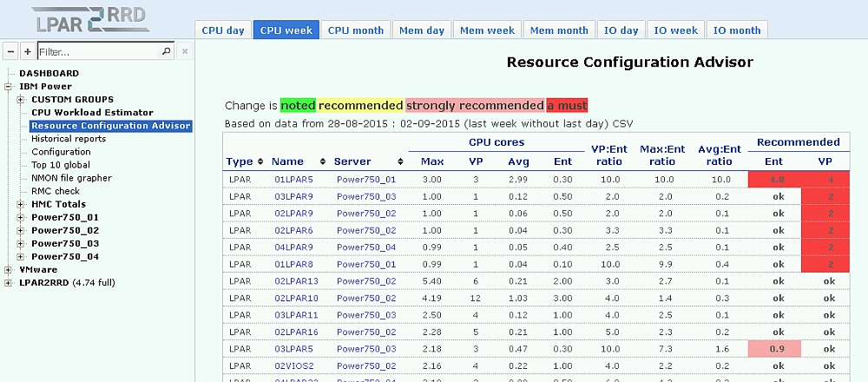Expand the VMware tree node
Viewport: 868px width, 382px height.
click(8, 270)
